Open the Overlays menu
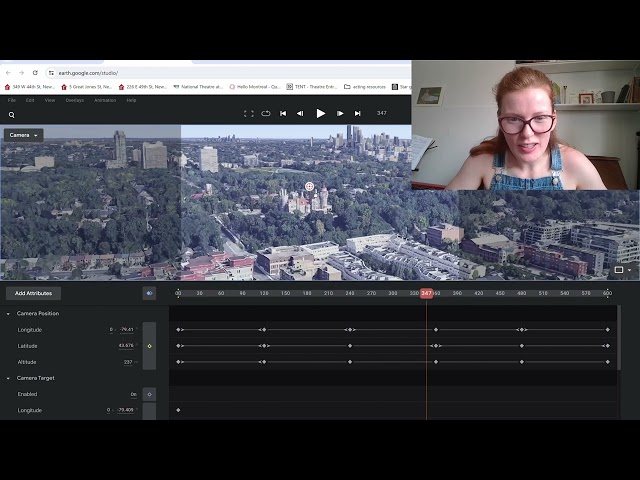The image size is (640, 480). coord(75,100)
